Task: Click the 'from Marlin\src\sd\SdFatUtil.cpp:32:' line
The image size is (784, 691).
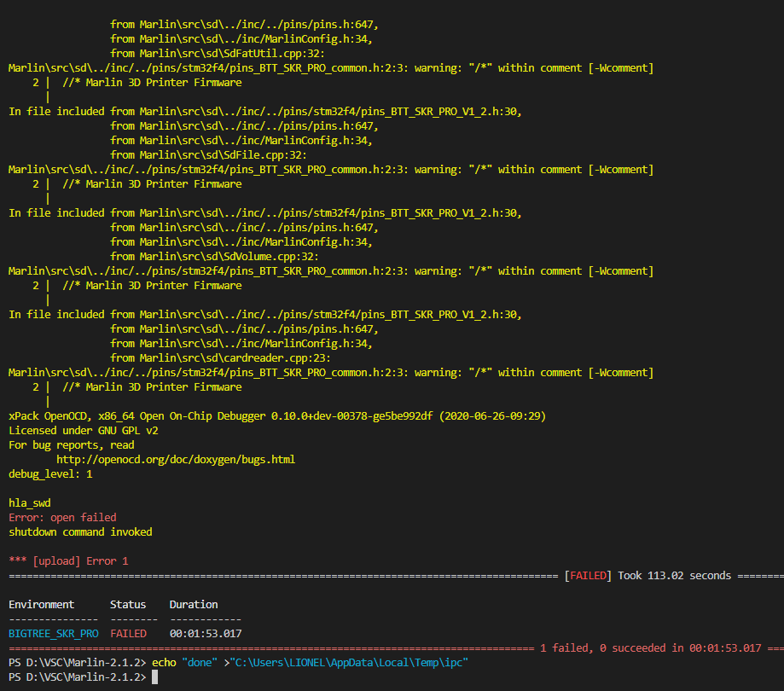Action: (x=218, y=54)
